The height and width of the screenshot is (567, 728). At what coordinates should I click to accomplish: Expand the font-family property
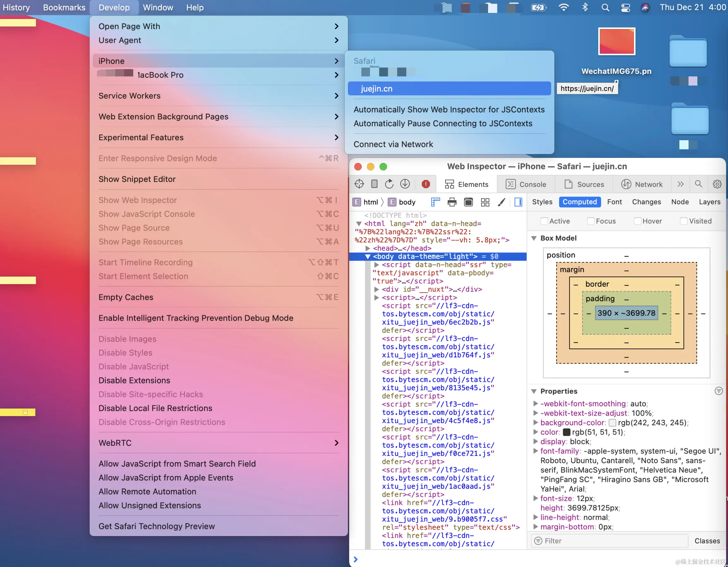pyautogui.click(x=535, y=451)
